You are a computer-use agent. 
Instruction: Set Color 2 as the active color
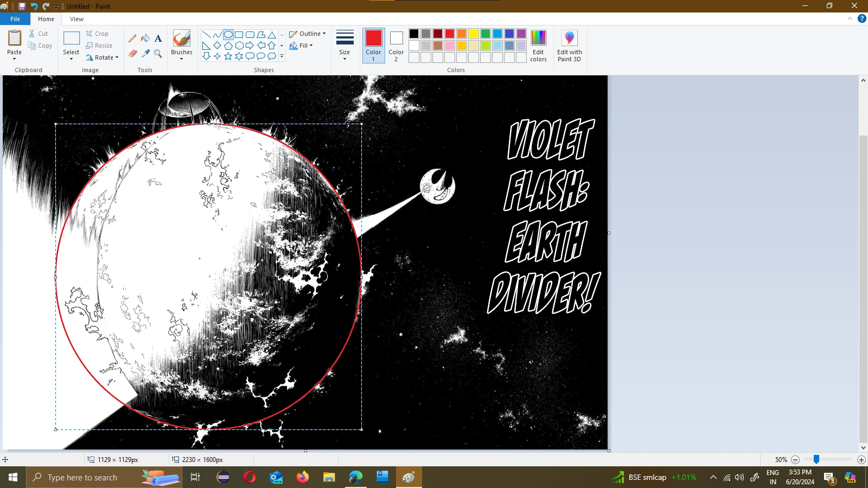pos(396,46)
